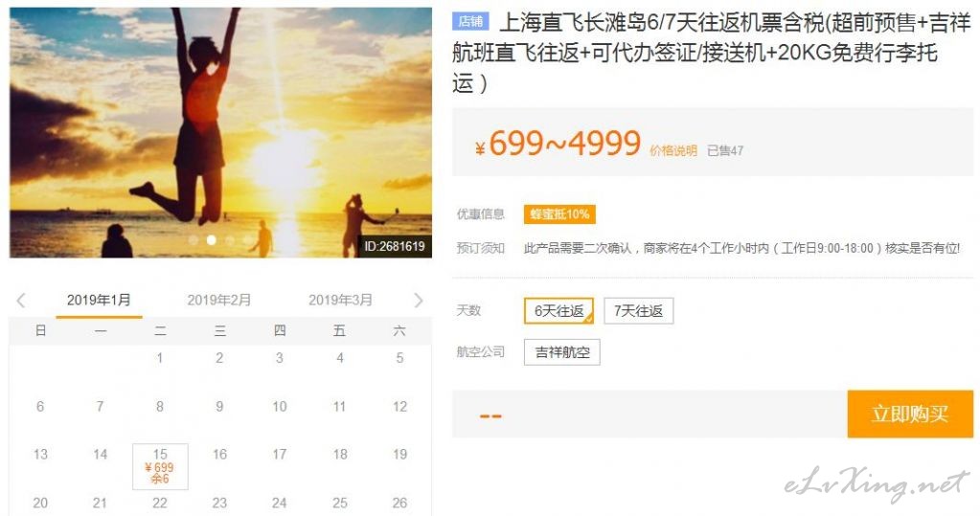This screenshot has height=516, width=980.
Task: Select the first carousel dot on photo
Action: tap(194, 240)
